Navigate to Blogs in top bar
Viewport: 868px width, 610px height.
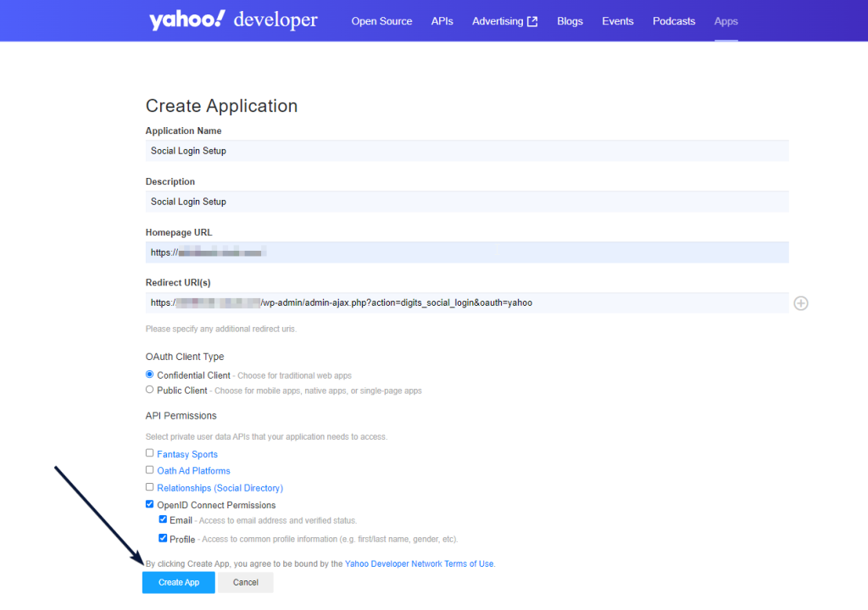(x=570, y=21)
